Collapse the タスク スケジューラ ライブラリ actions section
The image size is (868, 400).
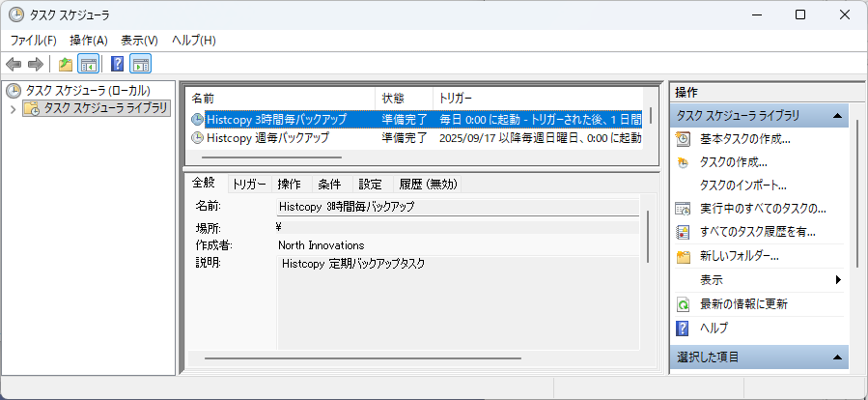pyautogui.click(x=837, y=116)
